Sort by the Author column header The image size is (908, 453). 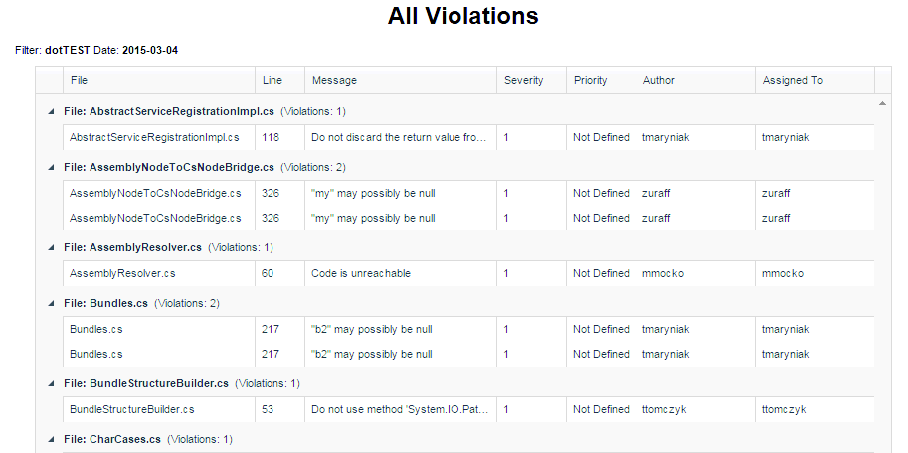click(x=695, y=81)
